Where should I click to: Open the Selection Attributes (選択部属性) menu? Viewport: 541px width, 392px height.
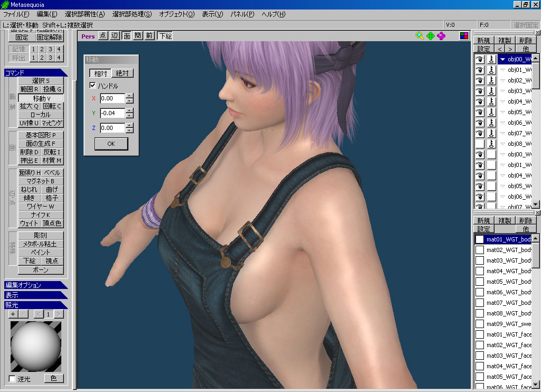coord(85,14)
